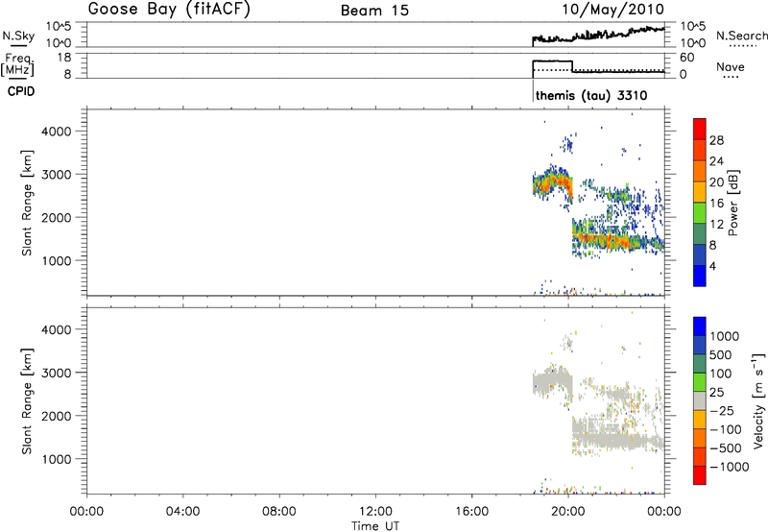
Task: Click the "60" tick on Nave axis
Action: pyautogui.click(x=686, y=58)
